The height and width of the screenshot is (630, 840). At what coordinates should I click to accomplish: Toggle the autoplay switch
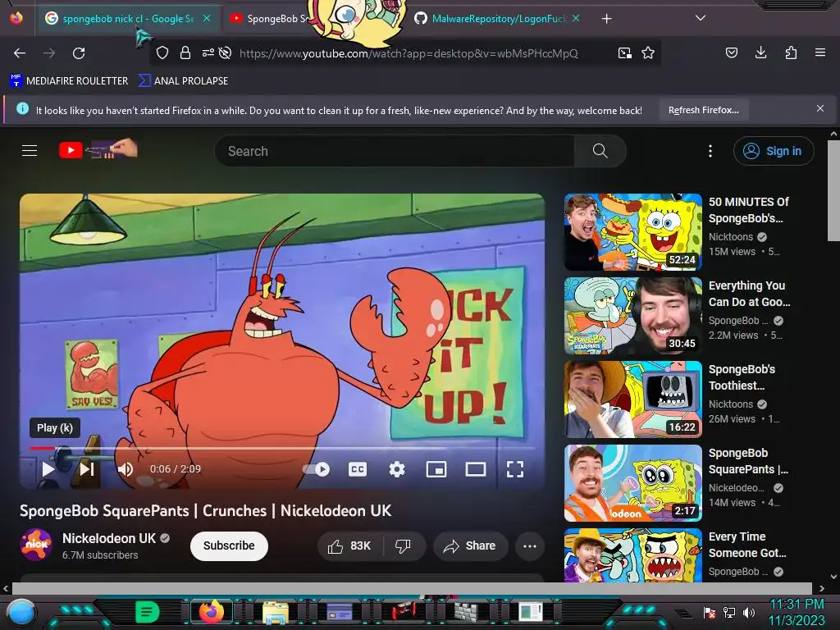pyautogui.click(x=316, y=469)
